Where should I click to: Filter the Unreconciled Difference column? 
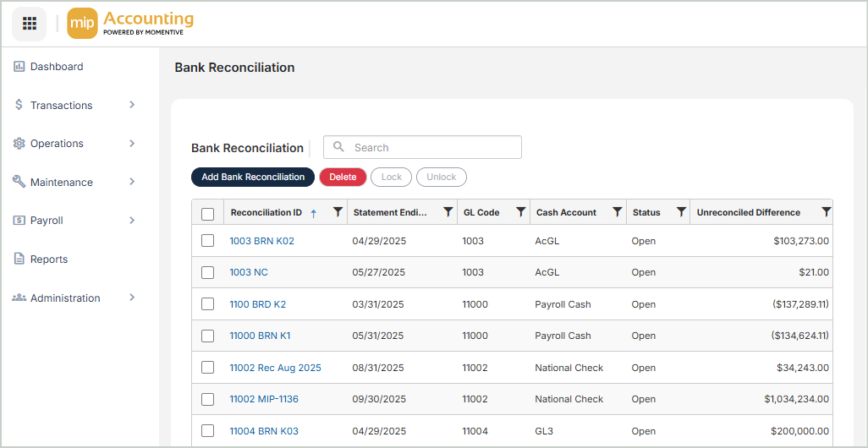pyautogui.click(x=826, y=212)
